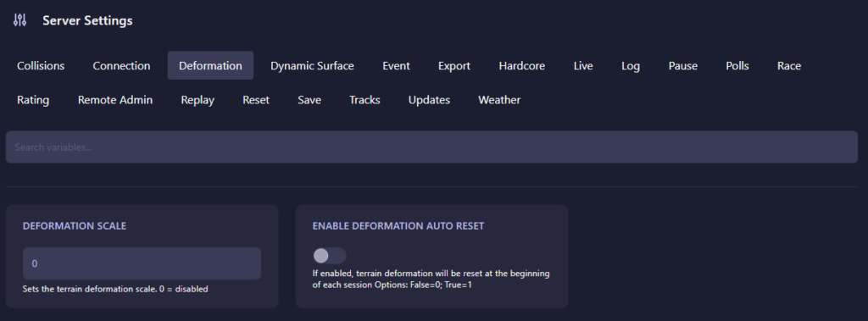The height and width of the screenshot is (321, 868).
Task: Click the Deformation Scale value field
Action: click(x=142, y=263)
